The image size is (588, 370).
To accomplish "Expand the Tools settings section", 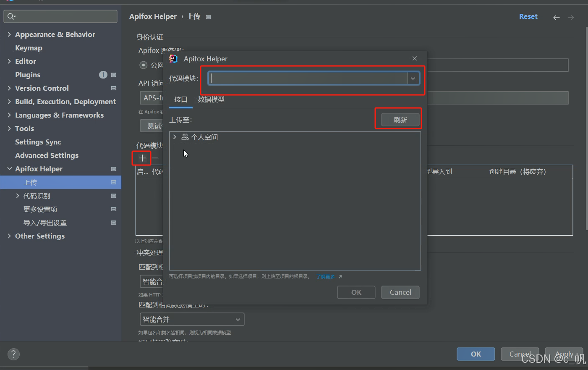I will coord(9,129).
